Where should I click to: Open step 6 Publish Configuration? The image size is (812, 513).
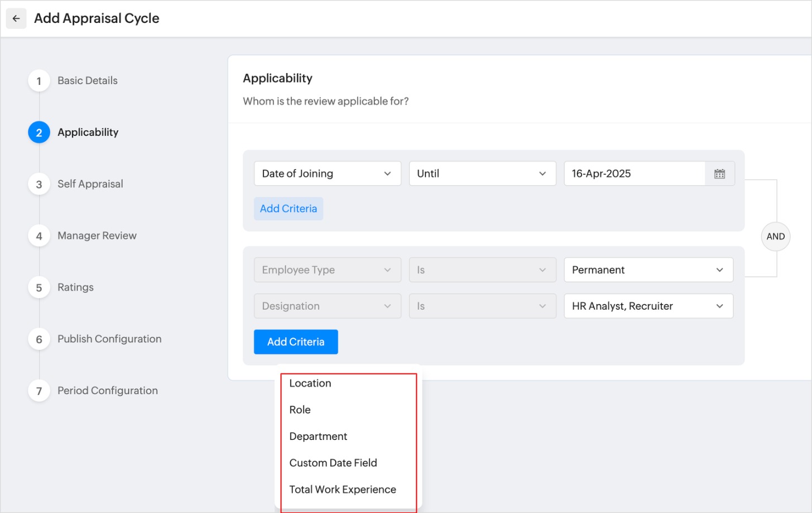point(109,339)
